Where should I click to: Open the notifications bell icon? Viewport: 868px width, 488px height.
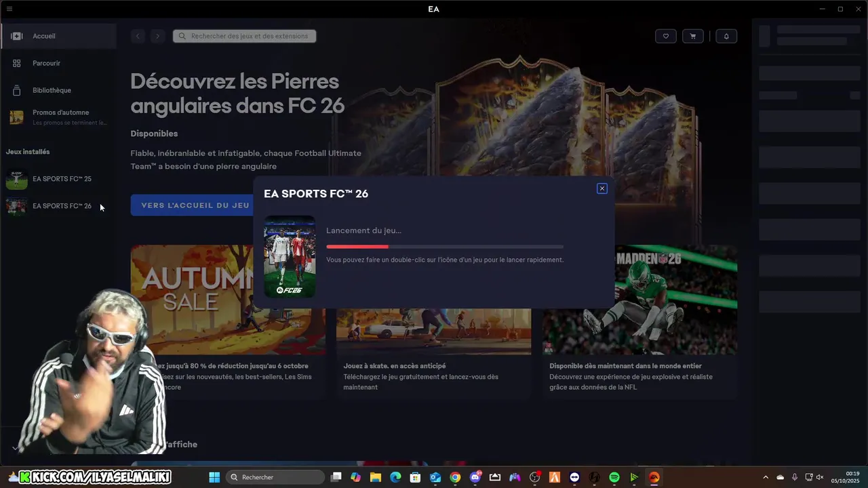pos(726,36)
